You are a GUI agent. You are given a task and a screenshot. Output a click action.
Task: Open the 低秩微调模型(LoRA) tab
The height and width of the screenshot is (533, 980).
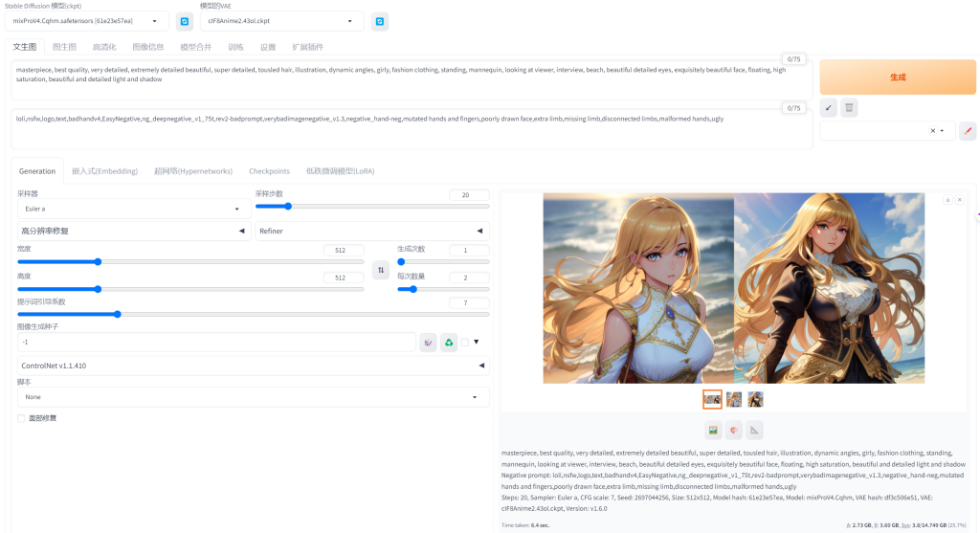[340, 171]
